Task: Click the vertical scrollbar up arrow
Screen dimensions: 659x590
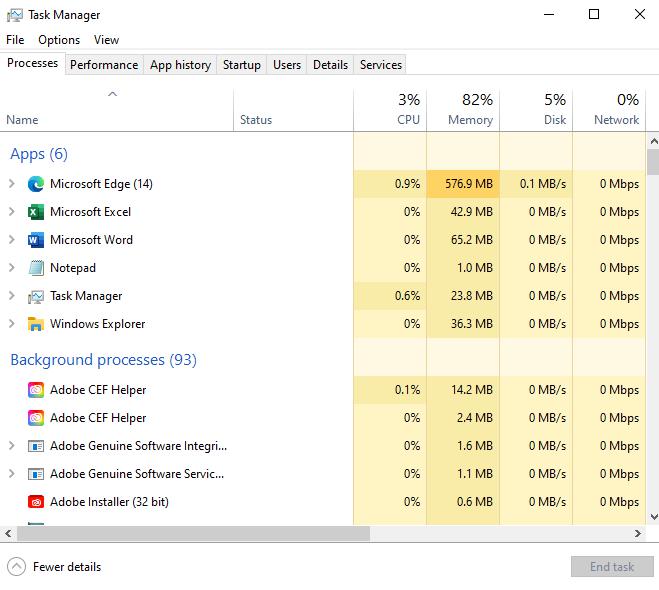Action: pyautogui.click(x=654, y=141)
